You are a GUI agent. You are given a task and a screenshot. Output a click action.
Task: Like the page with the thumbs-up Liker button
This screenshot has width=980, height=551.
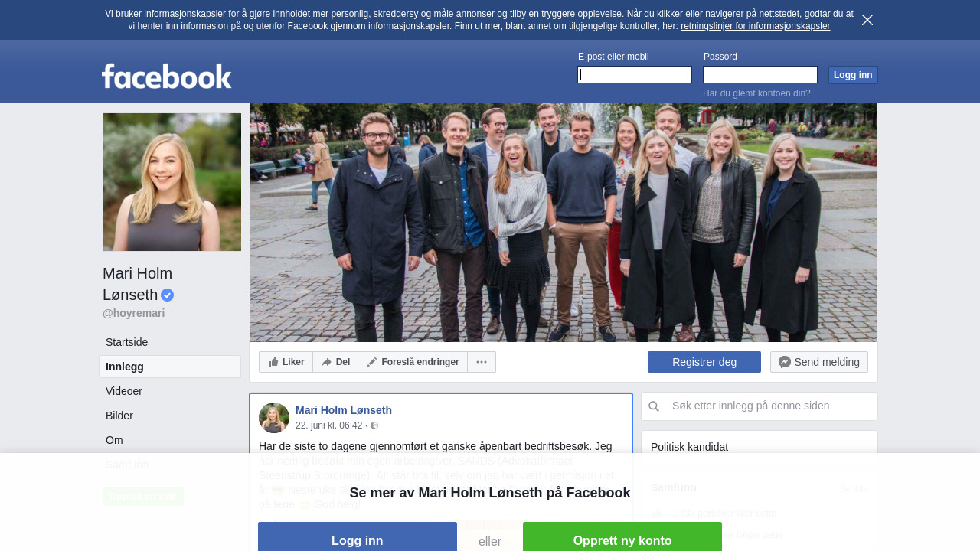pos(286,362)
